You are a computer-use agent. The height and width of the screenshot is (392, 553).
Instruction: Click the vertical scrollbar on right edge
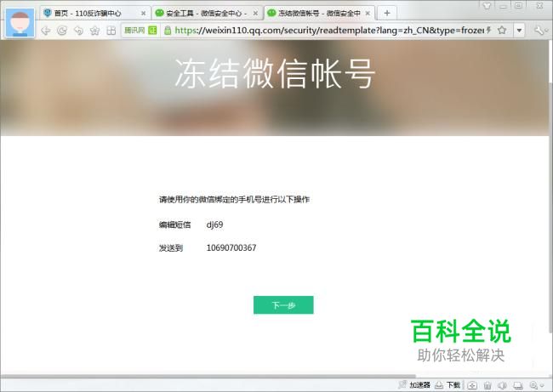click(550, 208)
